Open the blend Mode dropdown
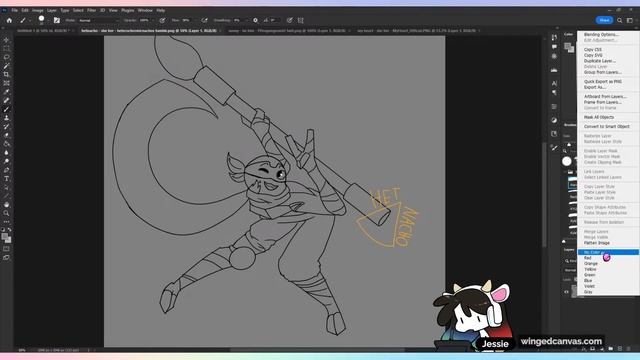The image size is (640, 360). [x=98, y=20]
